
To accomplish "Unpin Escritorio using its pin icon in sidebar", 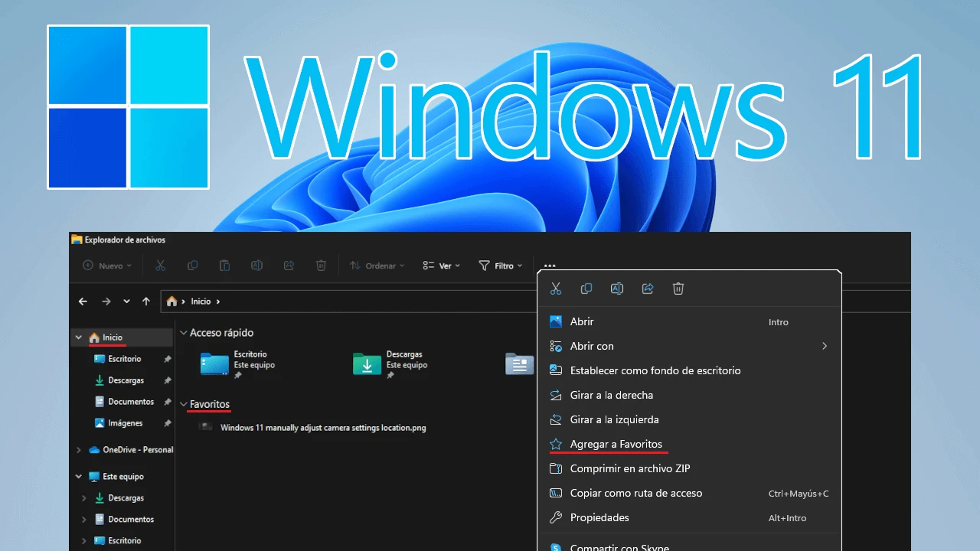I will pyautogui.click(x=168, y=359).
